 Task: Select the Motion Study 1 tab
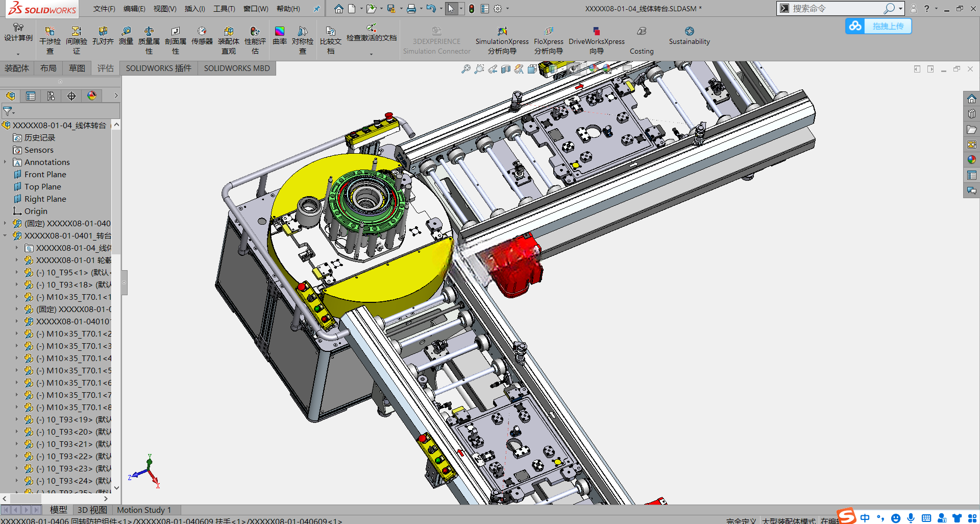pos(144,510)
